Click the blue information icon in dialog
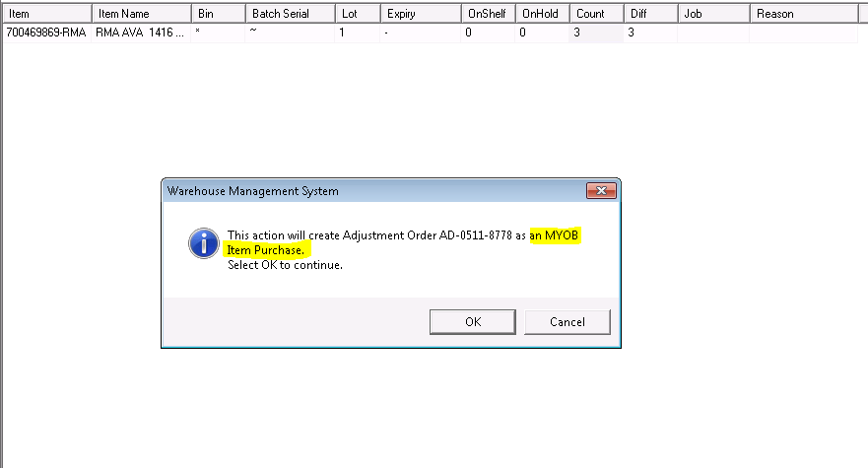Viewport: 868px width, 468px height. pyautogui.click(x=204, y=243)
